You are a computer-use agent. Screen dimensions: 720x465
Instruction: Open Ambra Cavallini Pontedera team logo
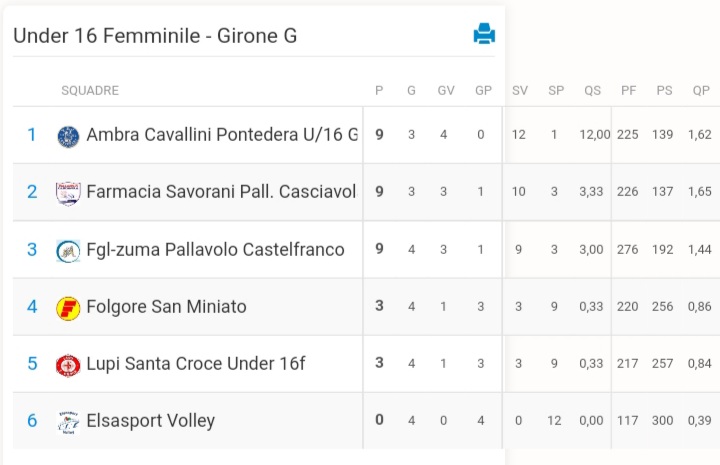tap(68, 137)
